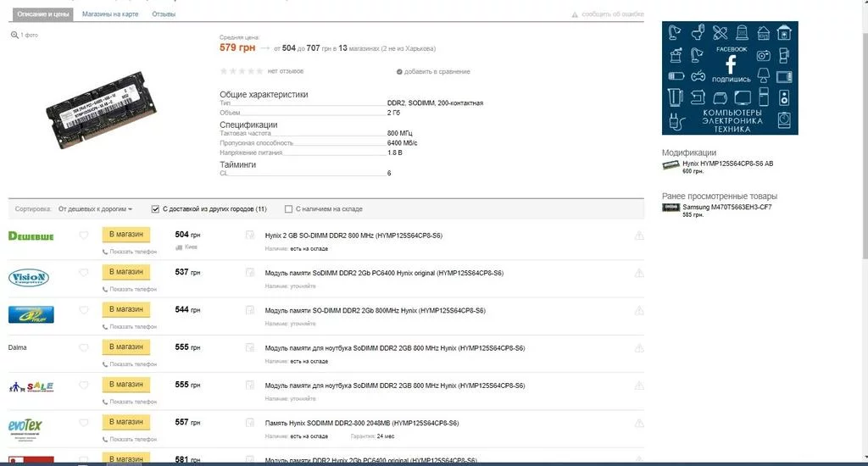Viewport: 868px width, 466px height.
Task: Click the document icon in the 544 грн row
Action: [x=250, y=310]
